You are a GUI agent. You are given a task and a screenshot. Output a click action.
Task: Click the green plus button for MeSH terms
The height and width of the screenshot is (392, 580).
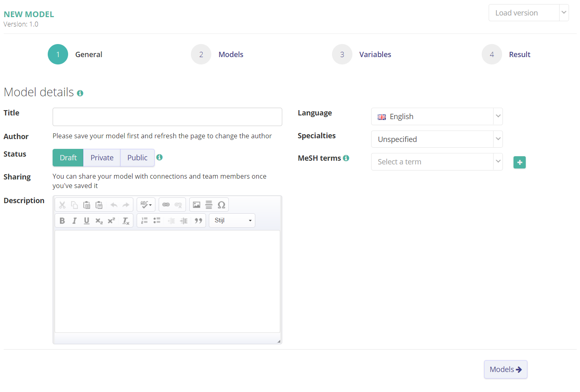coord(519,162)
